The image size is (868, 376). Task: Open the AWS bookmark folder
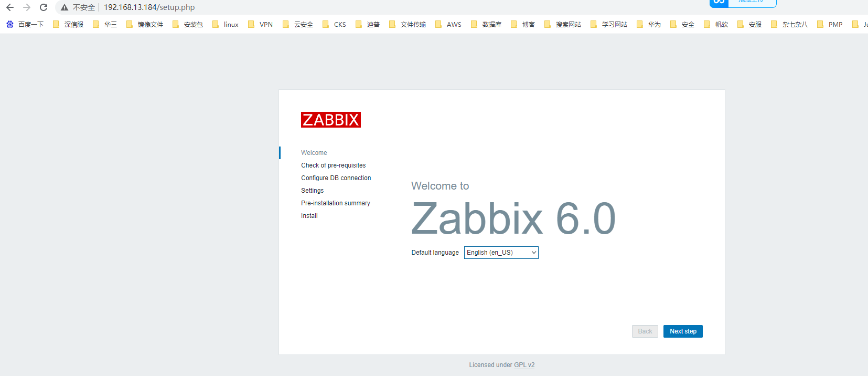tap(448, 24)
